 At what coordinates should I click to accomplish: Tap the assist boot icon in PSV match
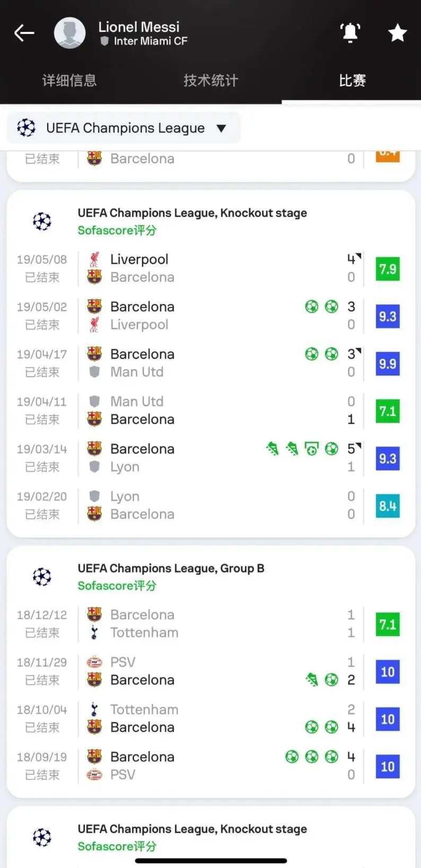click(312, 680)
